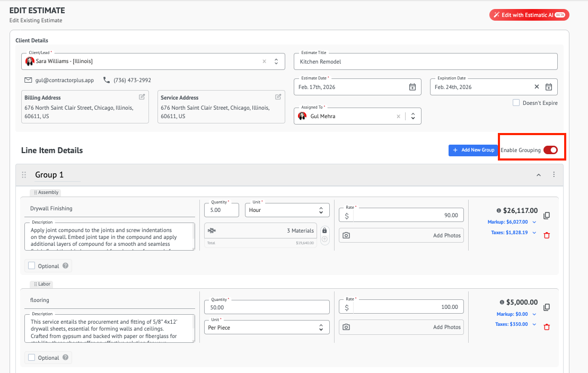Image resolution: width=588 pixels, height=373 pixels.
Task: Open the Hour unit dropdown
Action: pyautogui.click(x=287, y=210)
